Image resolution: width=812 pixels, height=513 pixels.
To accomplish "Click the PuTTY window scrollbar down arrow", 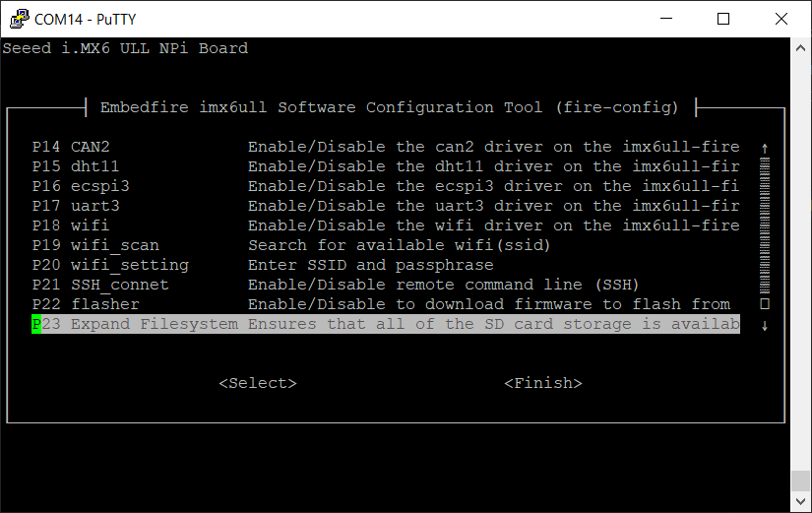I will (x=800, y=501).
